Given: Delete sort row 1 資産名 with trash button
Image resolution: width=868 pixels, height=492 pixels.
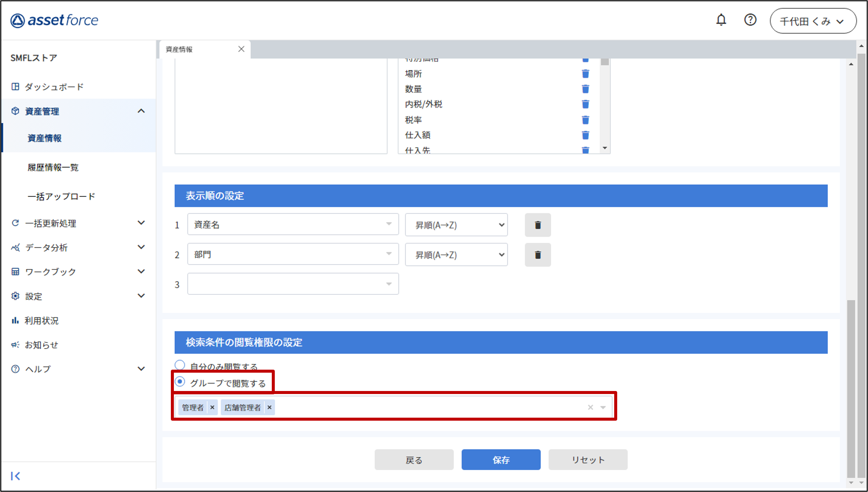Looking at the screenshot, I should click(538, 225).
